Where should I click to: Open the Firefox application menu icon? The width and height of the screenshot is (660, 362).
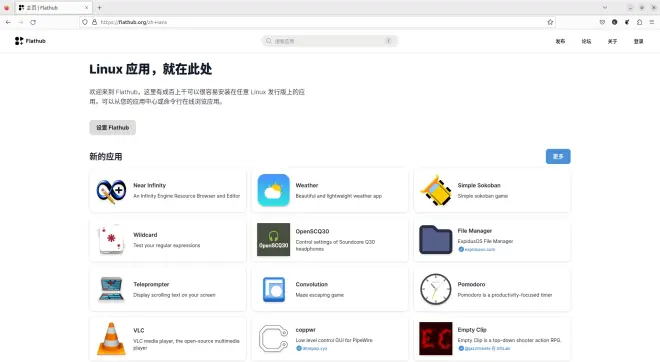pyautogui.click(x=652, y=22)
